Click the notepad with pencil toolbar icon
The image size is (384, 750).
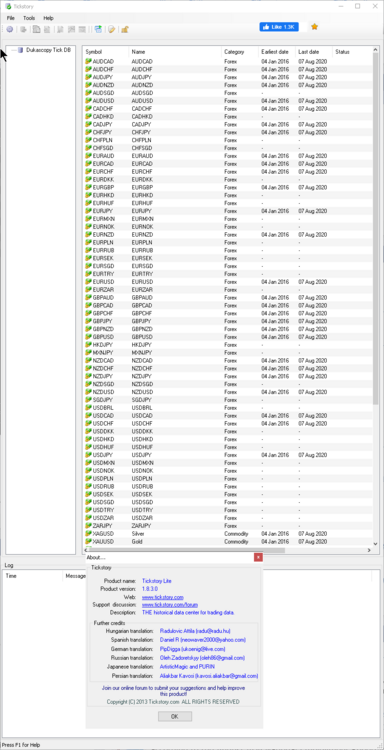[x=111, y=29]
